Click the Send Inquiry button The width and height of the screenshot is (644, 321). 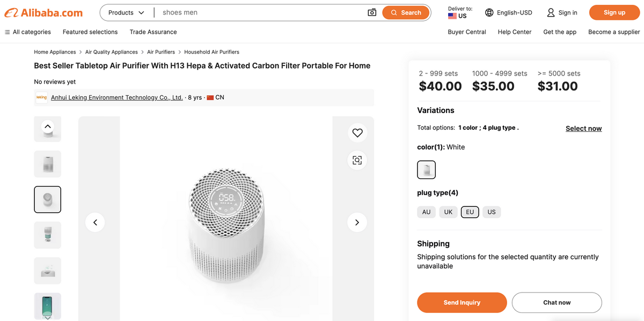click(x=462, y=302)
